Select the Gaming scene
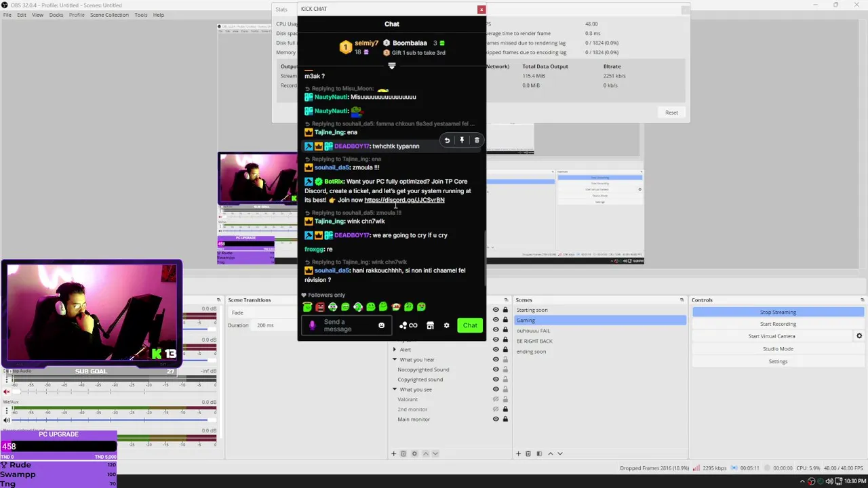868x488 pixels. [599, 320]
